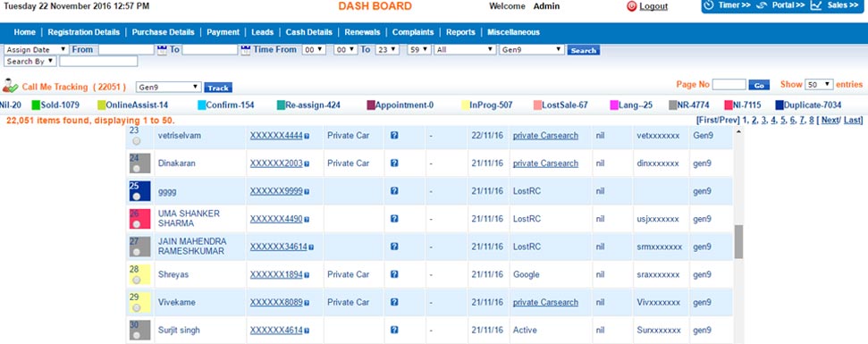The width and height of the screenshot is (868, 344).
Task: Open the Registration Details menu
Action: point(84,32)
